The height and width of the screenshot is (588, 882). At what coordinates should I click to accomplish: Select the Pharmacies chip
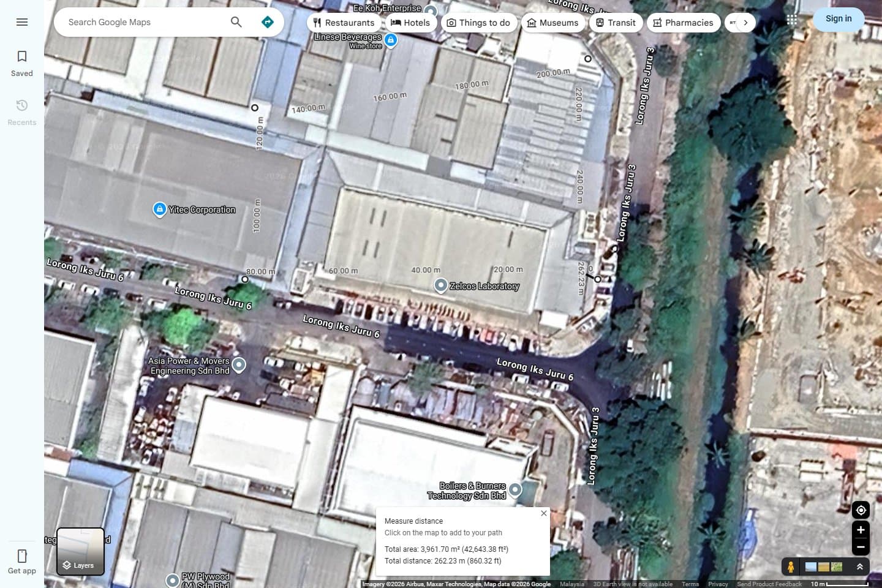683,23
